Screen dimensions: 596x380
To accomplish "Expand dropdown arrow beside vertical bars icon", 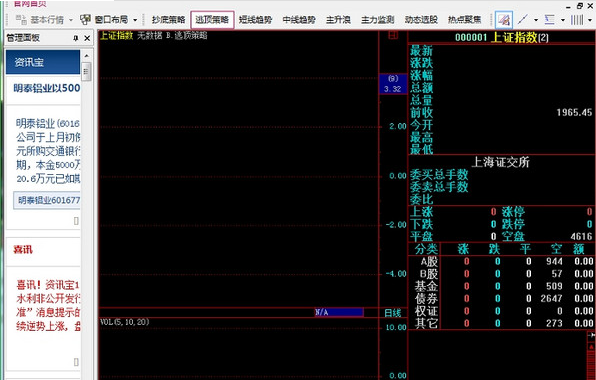I will [590, 20].
